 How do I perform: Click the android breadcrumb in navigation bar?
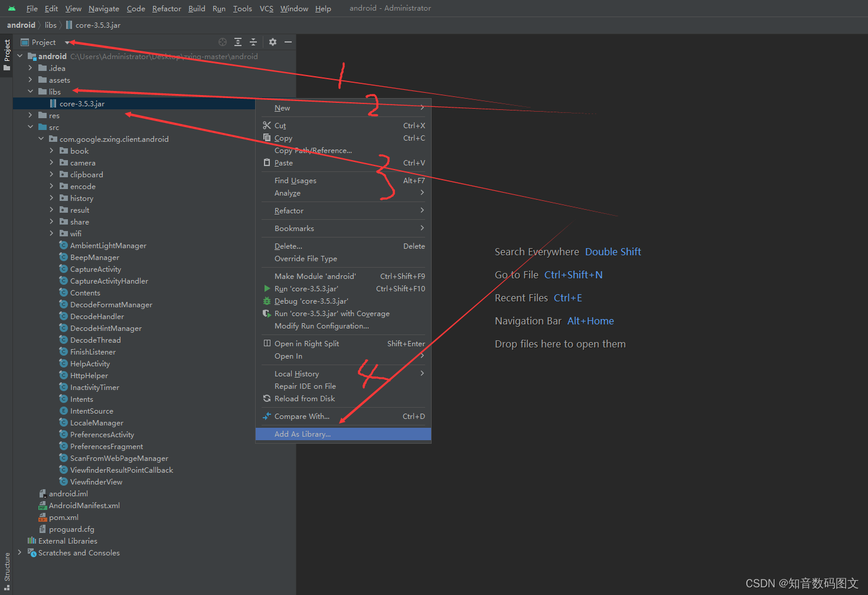pos(21,25)
